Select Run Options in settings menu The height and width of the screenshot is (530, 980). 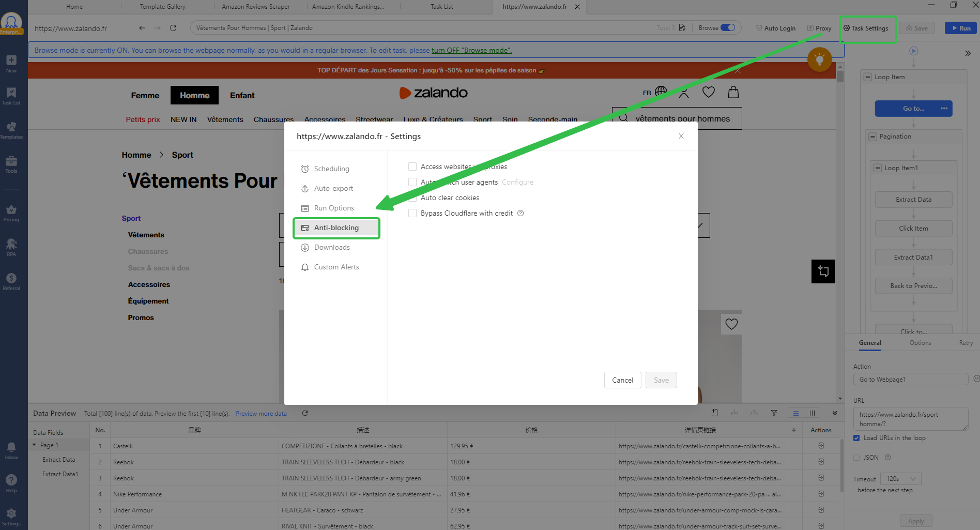click(334, 208)
